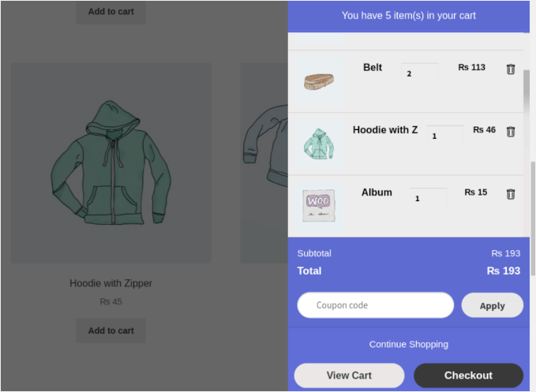The image size is (536, 392).
Task: Click the top Add to cart button
Action: (x=111, y=12)
